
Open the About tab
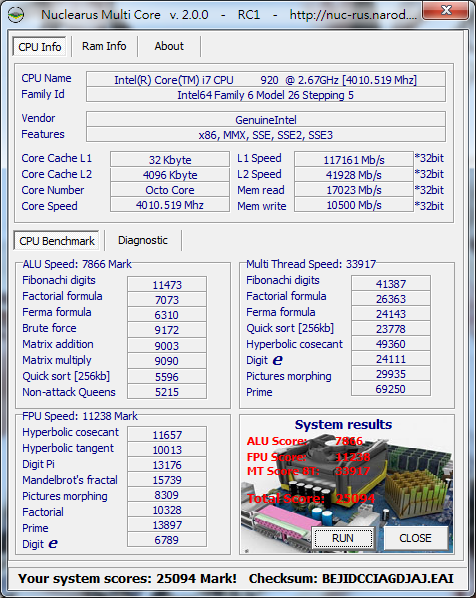[169, 46]
